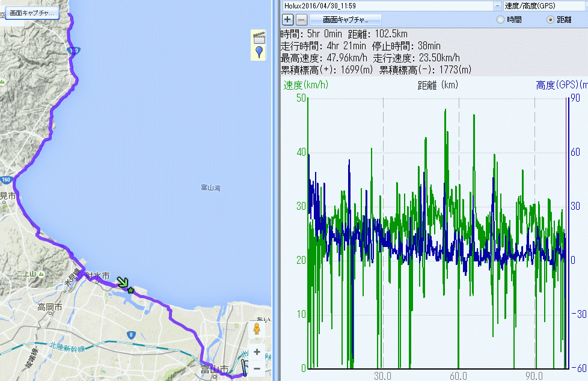Click the 高度(GPS) axis label
Image resolution: width=588 pixels, height=381 pixels.
coord(560,85)
